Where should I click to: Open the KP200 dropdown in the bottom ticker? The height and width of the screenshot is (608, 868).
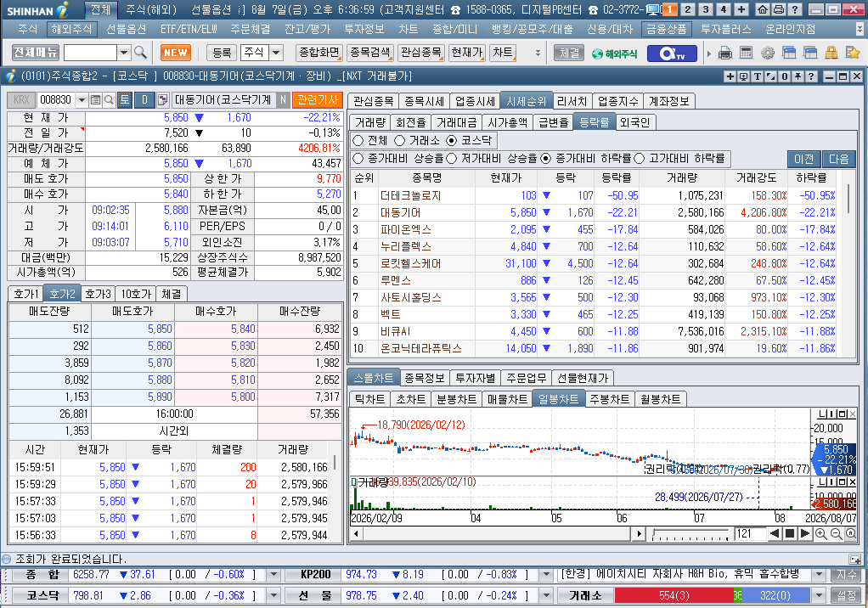[x=546, y=575]
